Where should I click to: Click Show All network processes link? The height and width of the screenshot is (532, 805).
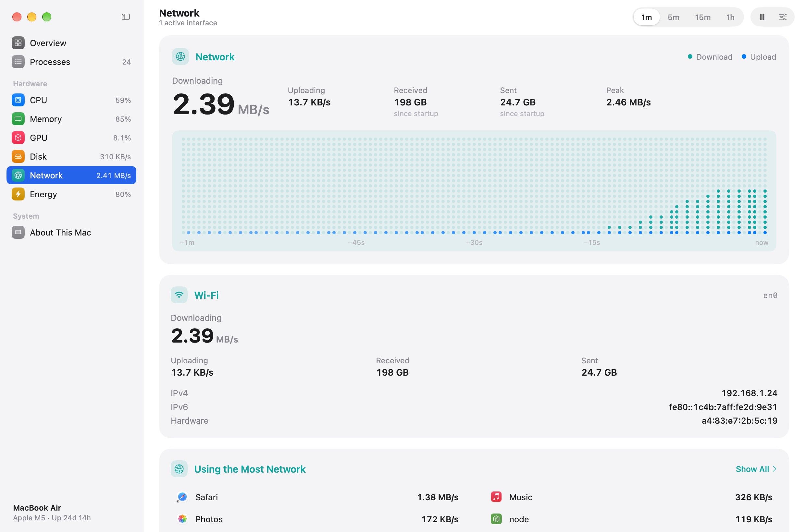[x=756, y=469]
